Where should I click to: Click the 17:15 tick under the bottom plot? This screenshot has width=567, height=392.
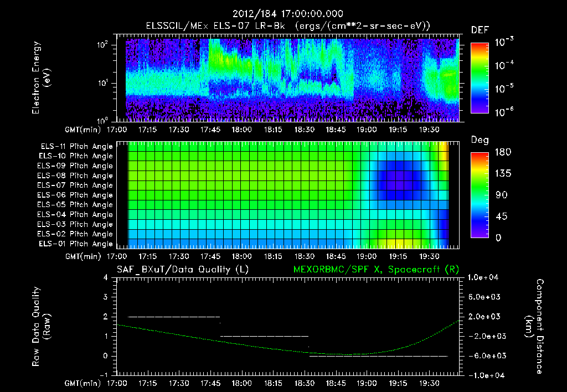(147, 383)
